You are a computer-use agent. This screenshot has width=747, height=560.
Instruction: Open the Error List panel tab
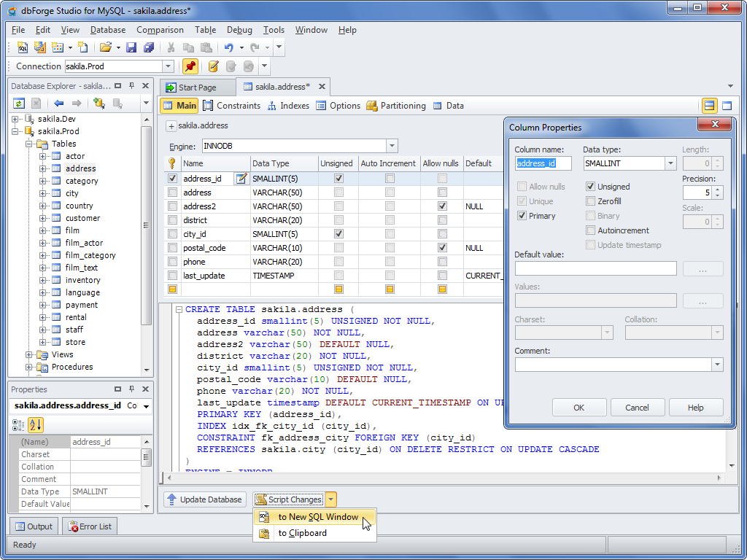90,526
